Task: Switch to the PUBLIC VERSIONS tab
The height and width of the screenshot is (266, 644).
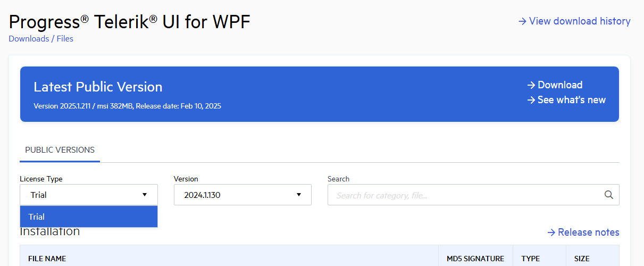Action: click(x=60, y=150)
